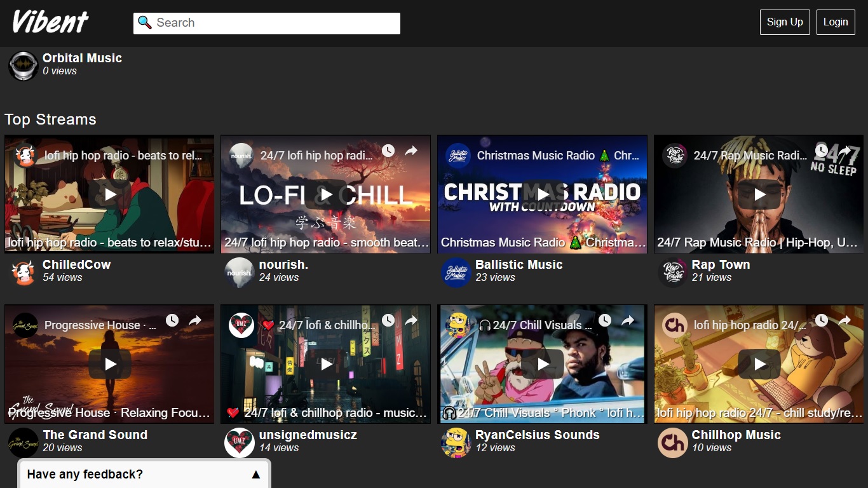Click the share arrow on nourish. video
Viewport: 868px width, 488px height.
[x=411, y=151]
